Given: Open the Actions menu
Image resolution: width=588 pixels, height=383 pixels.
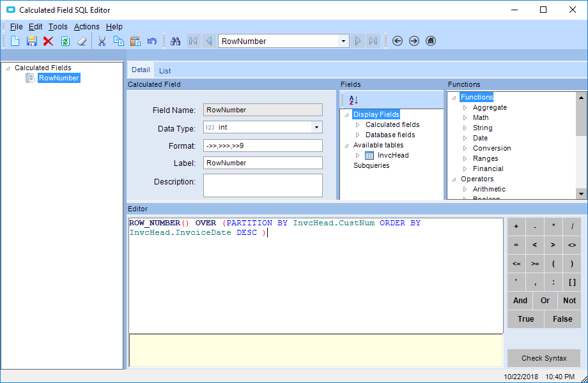Looking at the screenshot, I should click(x=87, y=27).
